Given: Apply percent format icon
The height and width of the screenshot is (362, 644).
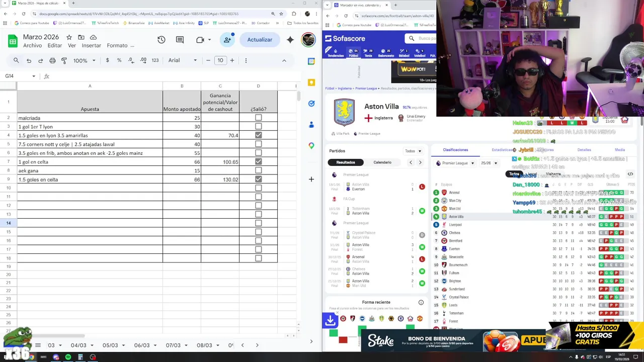Looking at the screenshot, I should pos(119,60).
